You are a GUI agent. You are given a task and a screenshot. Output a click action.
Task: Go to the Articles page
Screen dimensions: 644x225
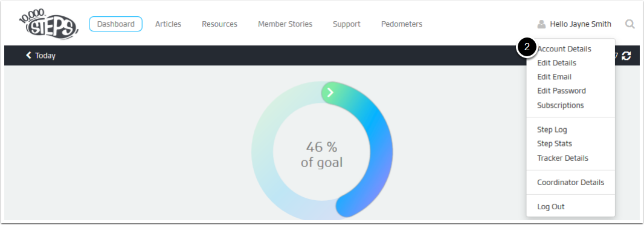(168, 24)
